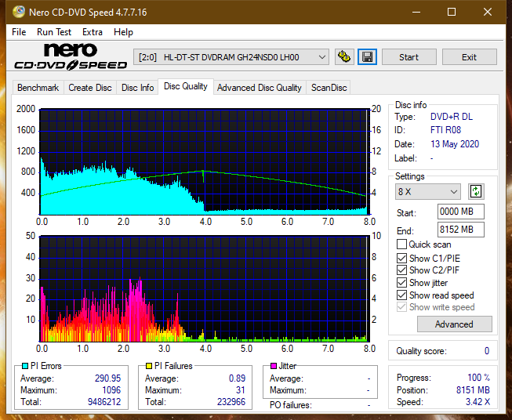Click the Position value 8151 MB

pos(473,390)
